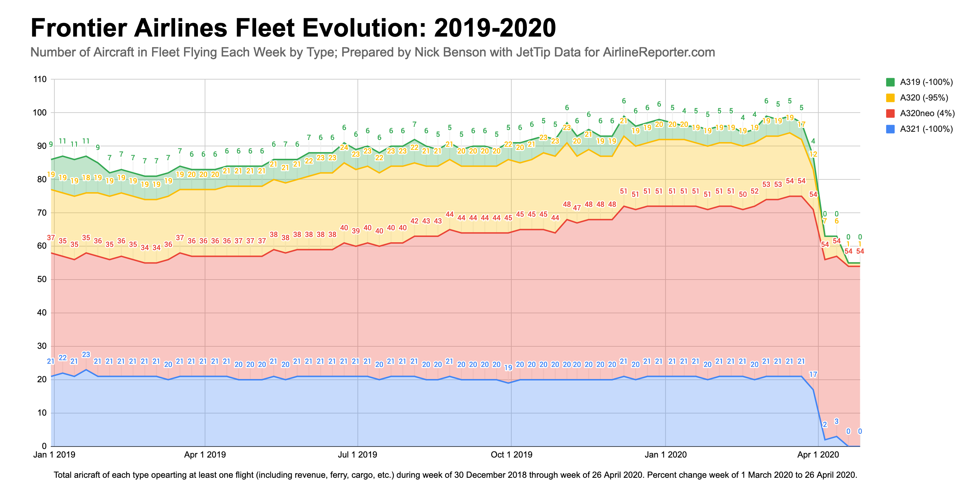Image resolution: width=980 pixels, height=503 pixels.
Task: Click the red A320neo legend swatch
Action: (890, 113)
